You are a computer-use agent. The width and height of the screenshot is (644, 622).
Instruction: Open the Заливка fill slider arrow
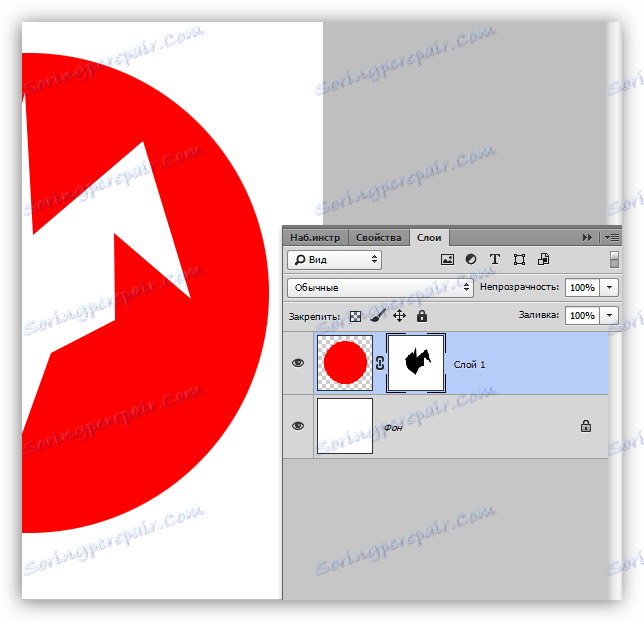tap(609, 316)
